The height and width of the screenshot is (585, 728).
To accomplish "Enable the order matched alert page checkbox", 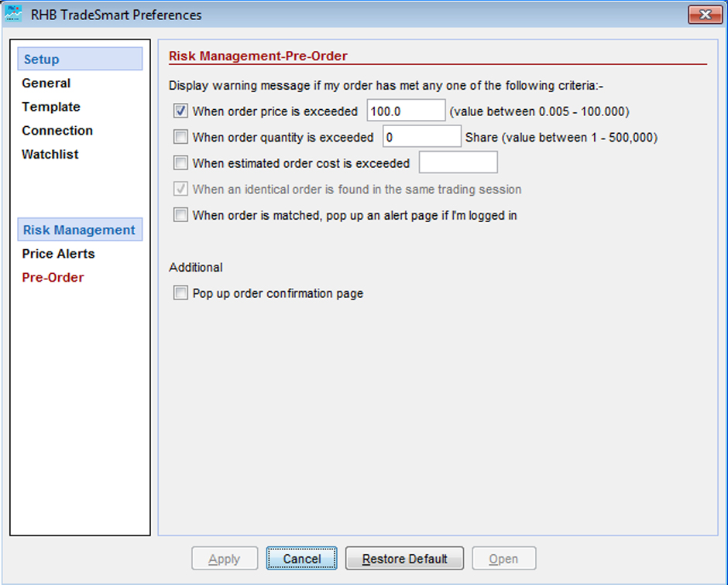I will tap(180, 215).
